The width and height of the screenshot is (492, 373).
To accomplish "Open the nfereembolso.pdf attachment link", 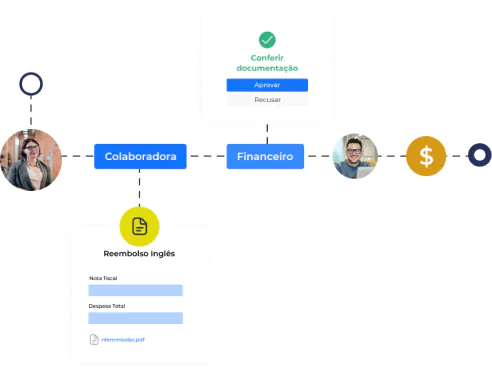I will pos(123,340).
